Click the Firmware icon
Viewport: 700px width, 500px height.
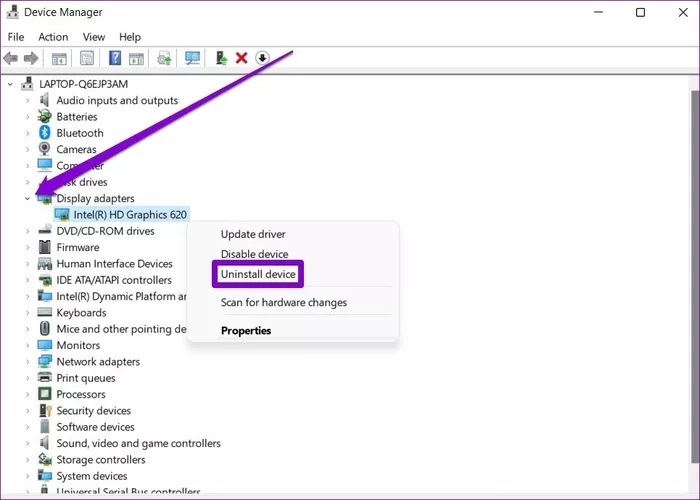[44, 247]
